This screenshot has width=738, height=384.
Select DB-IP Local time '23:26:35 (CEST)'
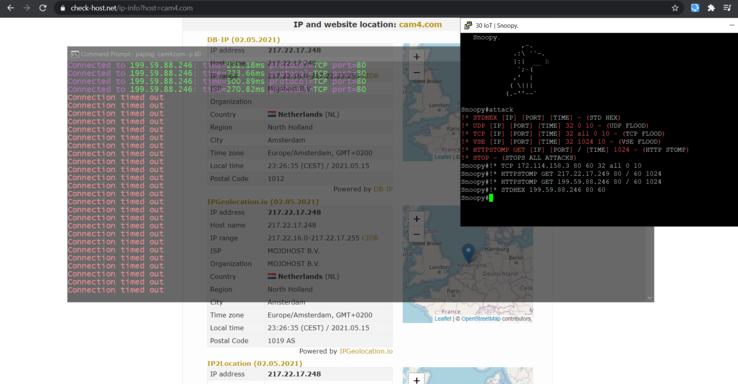tap(297, 166)
